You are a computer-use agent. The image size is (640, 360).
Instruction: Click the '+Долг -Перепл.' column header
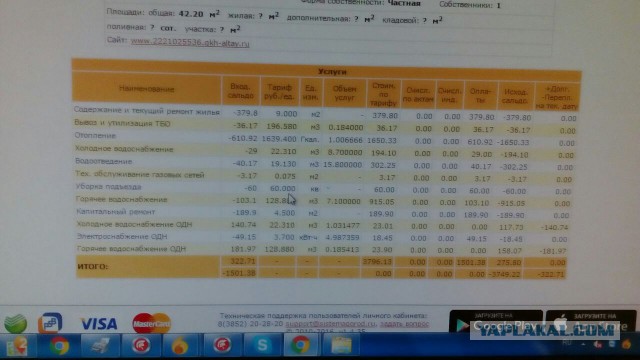click(557, 98)
